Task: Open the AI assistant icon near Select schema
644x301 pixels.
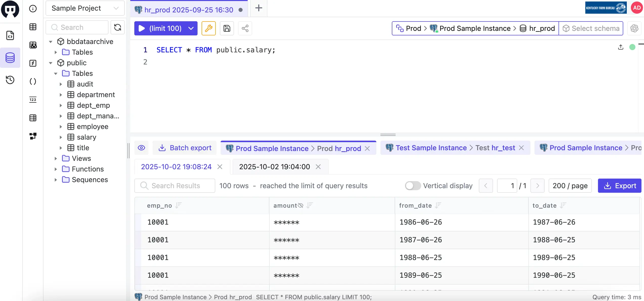Action: (634, 28)
